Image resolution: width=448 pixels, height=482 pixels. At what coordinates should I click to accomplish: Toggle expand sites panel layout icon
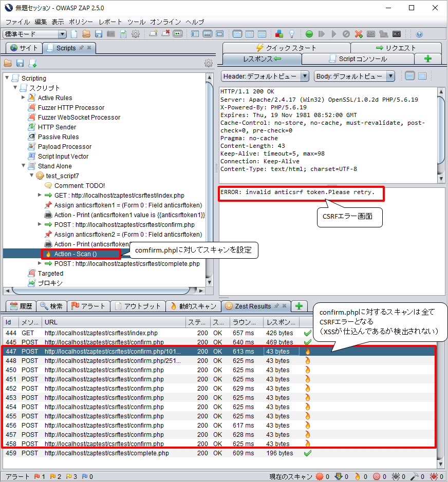pyautogui.click(x=195, y=34)
